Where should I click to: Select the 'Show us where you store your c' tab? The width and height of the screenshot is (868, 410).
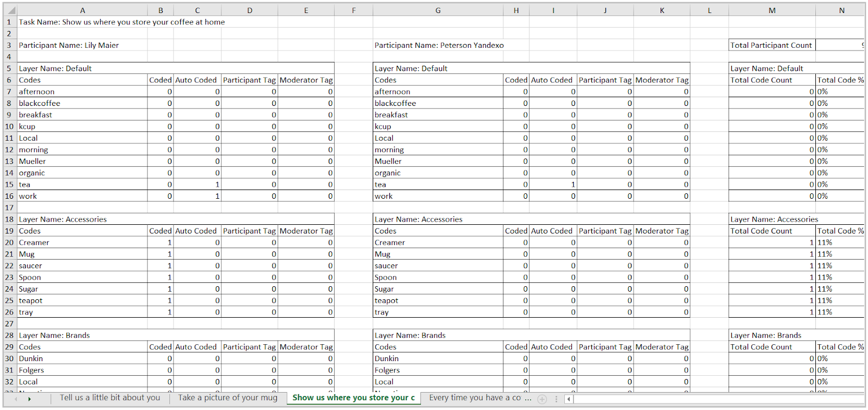[x=354, y=398]
